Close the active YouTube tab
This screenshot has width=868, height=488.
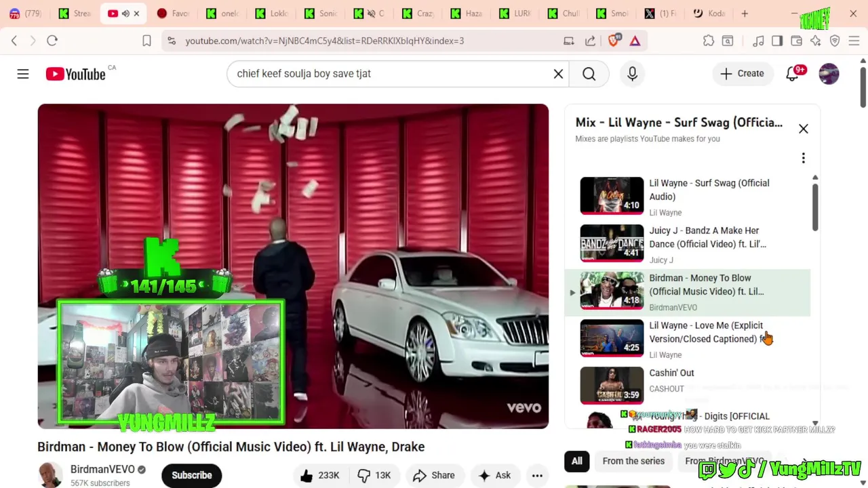point(136,14)
